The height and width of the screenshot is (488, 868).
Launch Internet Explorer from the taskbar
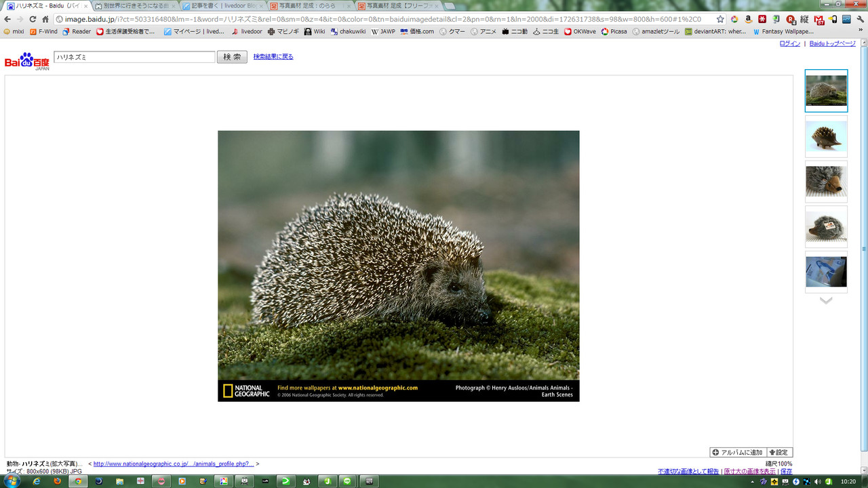click(37, 481)
